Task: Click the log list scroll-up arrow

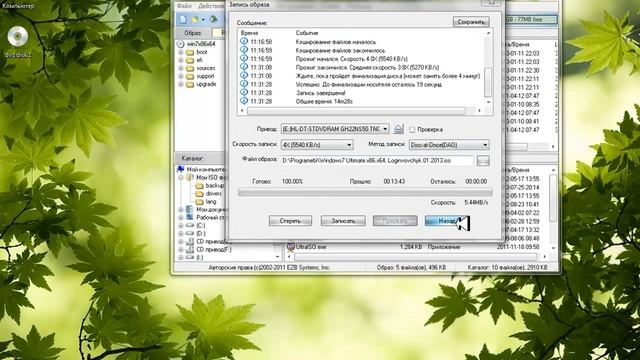Action: tap(488, 33)
